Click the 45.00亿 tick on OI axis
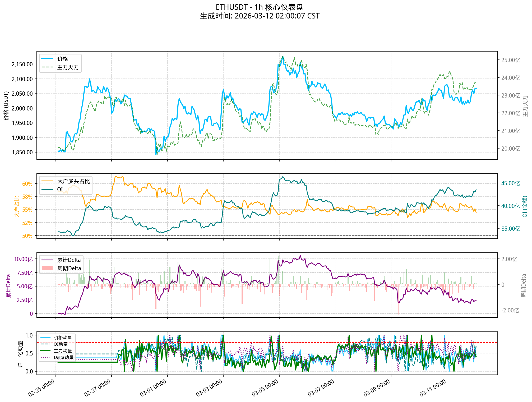The image size is (532, 402). pos(511,183)
